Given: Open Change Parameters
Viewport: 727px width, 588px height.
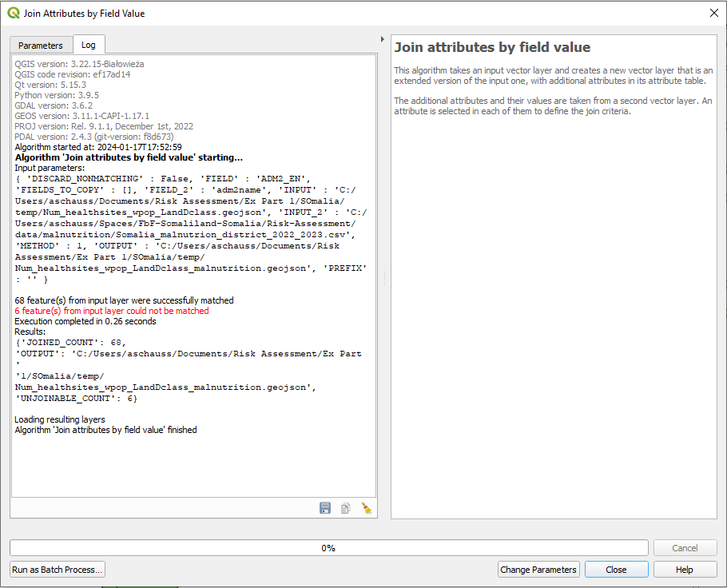Looking at the screenshot, I should tap(538, 570).
